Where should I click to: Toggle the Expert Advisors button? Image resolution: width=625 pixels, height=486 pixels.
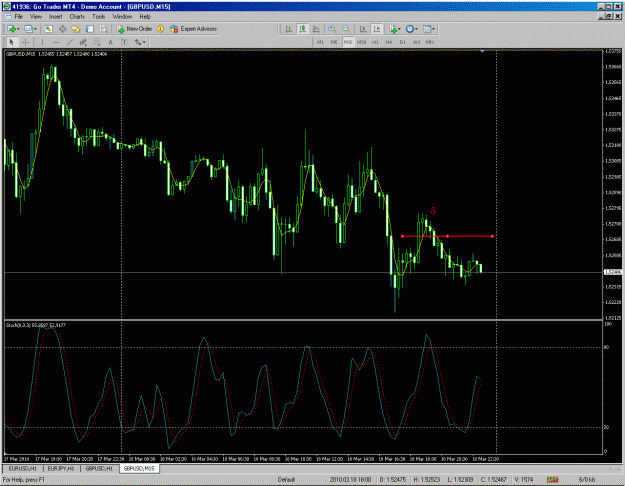pyautogui.click(x=193, y=29)
